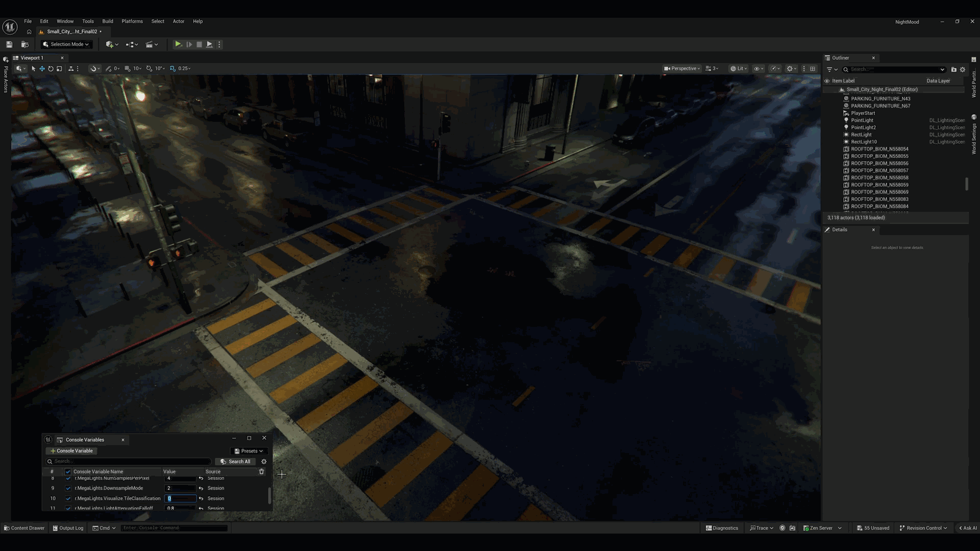The height and width of the screenshot is (551, 980).
Task: Open Console Variables settings gear
Action: [x=264, y=462]
